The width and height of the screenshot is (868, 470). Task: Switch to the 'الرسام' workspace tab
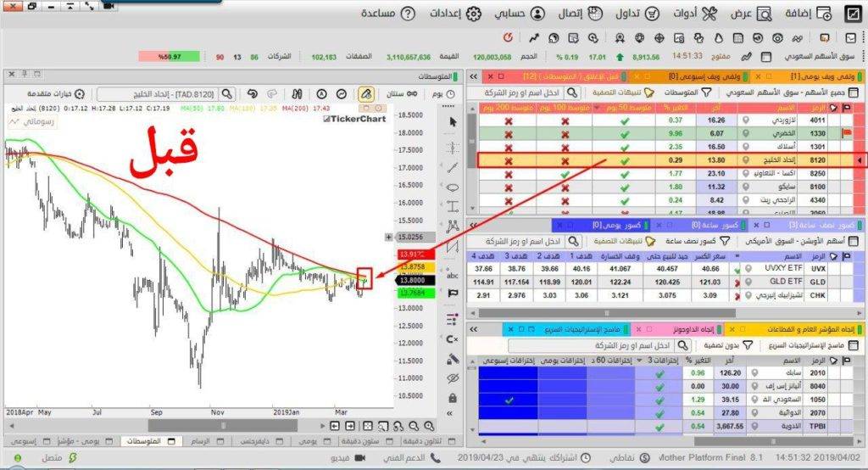207,441
